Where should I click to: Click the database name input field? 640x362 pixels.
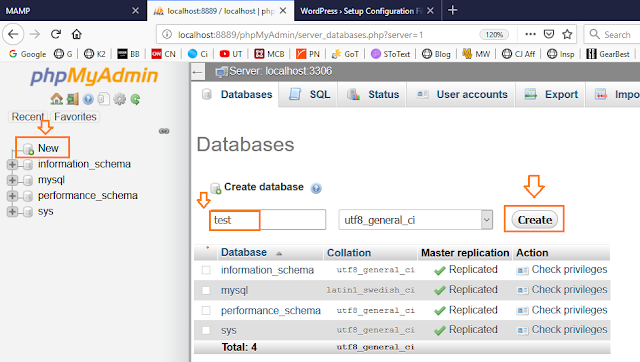tap(267, 220)
